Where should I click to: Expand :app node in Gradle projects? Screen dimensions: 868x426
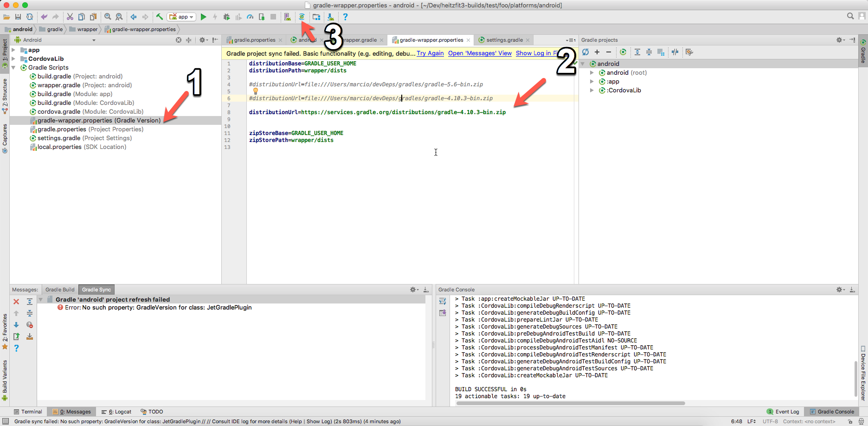pos(592,81)
